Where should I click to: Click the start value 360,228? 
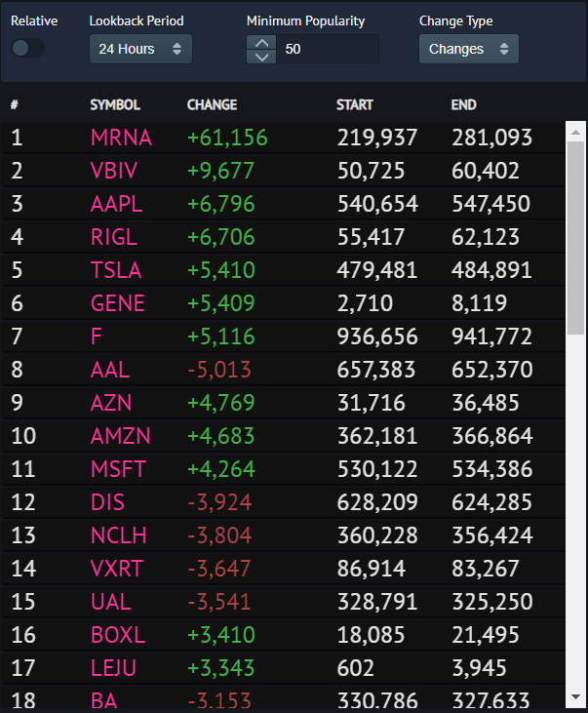tap(377, 536)
